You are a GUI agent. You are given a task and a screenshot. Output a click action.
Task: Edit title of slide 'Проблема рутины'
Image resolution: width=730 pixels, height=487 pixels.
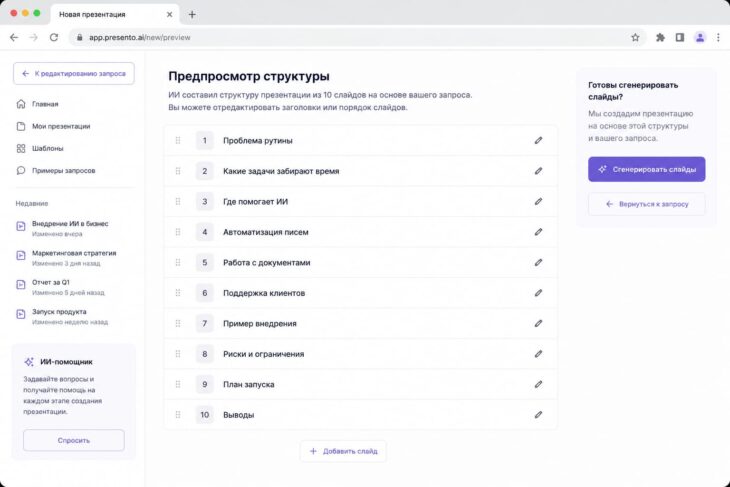pos(538,140)
